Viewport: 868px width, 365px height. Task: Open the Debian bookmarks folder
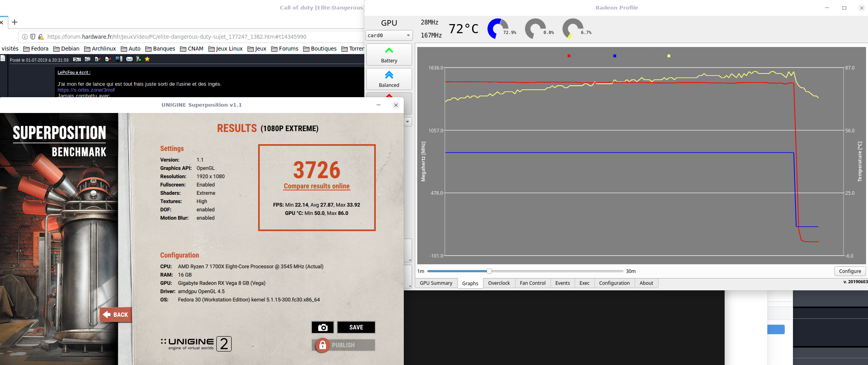point(66,49)
